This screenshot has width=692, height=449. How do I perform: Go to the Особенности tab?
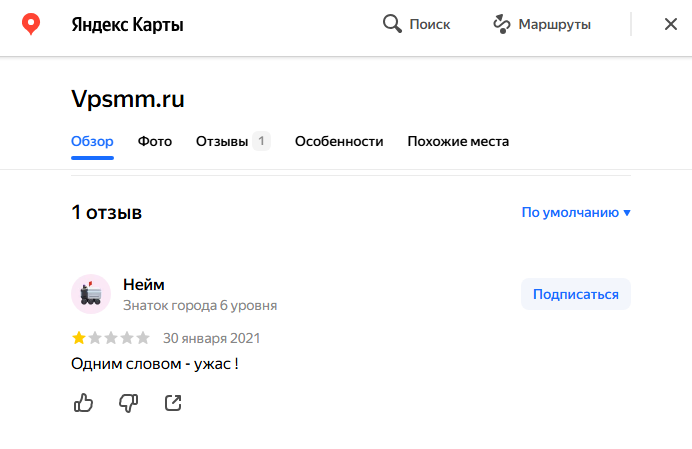tap(339, 141)
